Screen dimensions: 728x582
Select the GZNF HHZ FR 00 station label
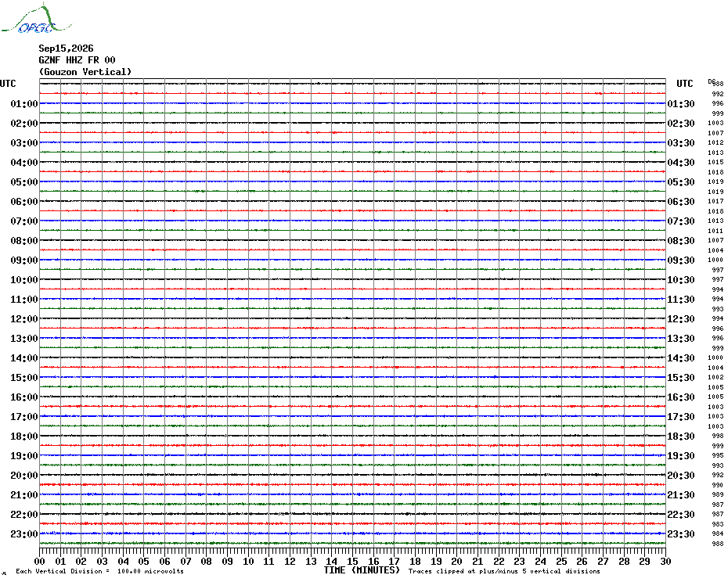click(x=77, y=60)
